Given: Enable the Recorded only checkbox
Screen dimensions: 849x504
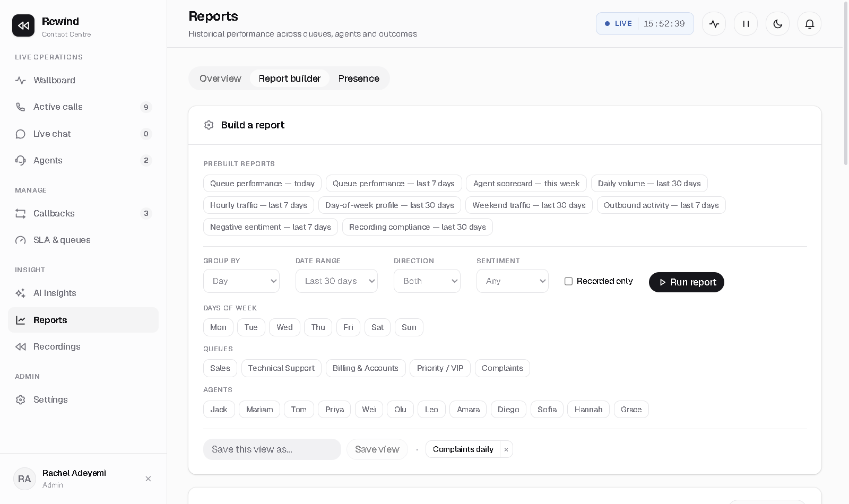Looking at the screenshot, I should pyautogui.click(x=568, y=281).
